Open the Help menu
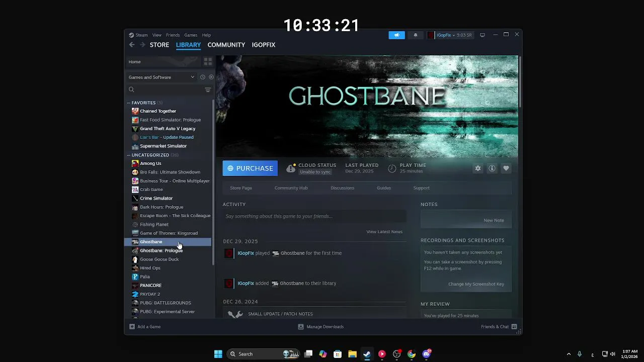This screenshot has width=644, height=362. [x=206, y=35]
